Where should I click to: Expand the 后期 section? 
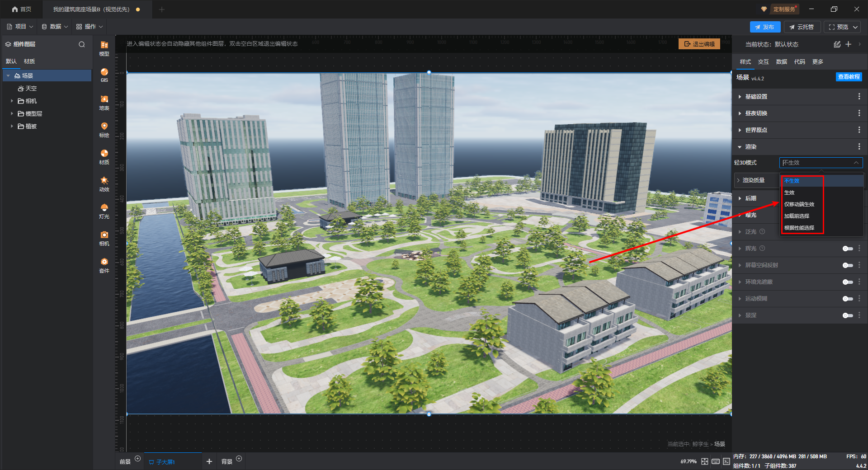[740, 198]
